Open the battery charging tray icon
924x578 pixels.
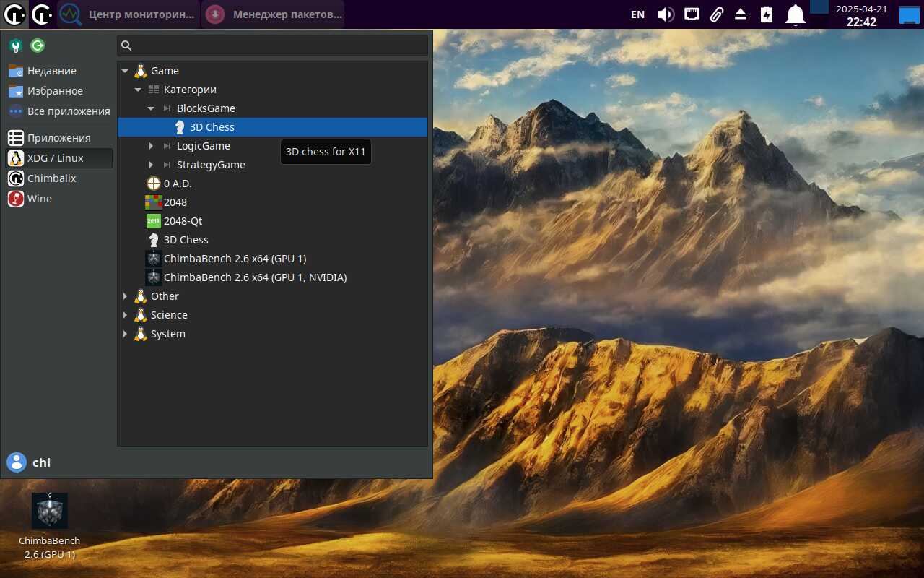(x=767, y=14)
